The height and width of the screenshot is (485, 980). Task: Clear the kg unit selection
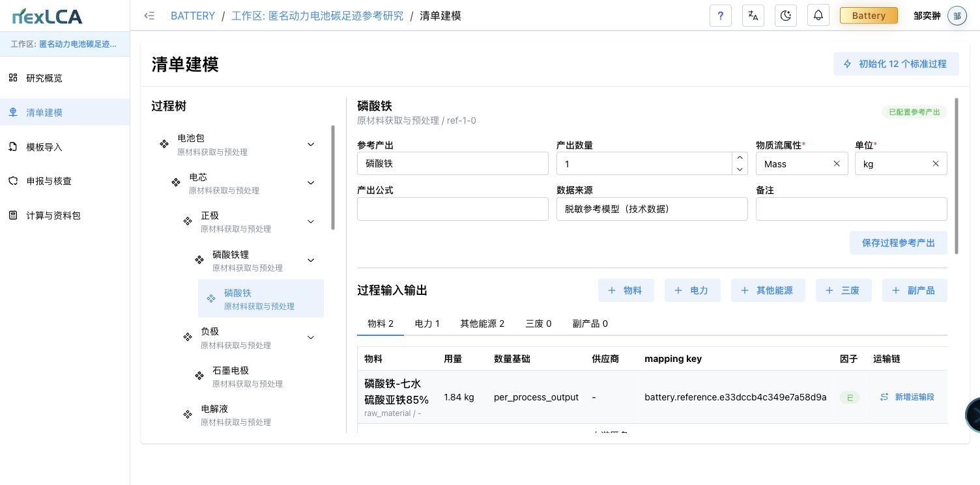coord(936,164)
